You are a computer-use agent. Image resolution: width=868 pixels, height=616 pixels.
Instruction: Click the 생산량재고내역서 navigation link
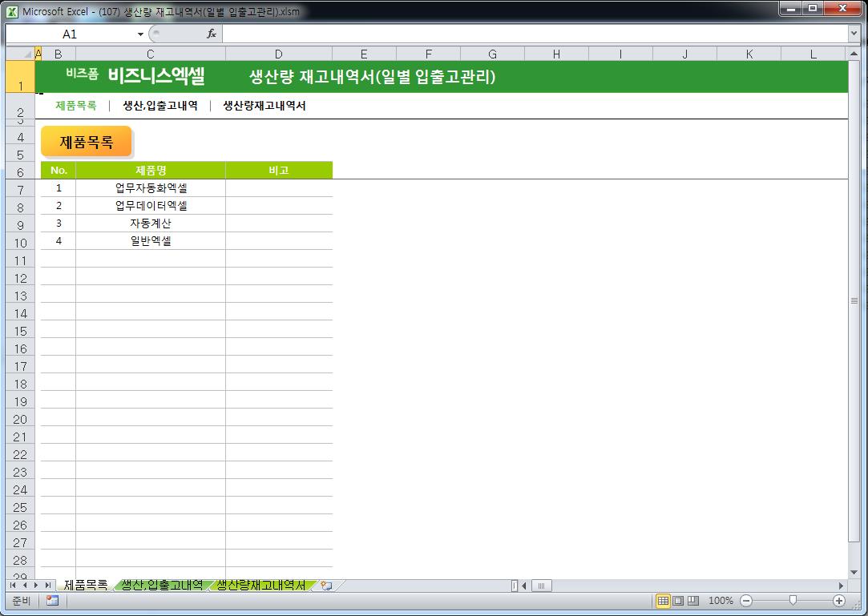click(x=264, y=106)
